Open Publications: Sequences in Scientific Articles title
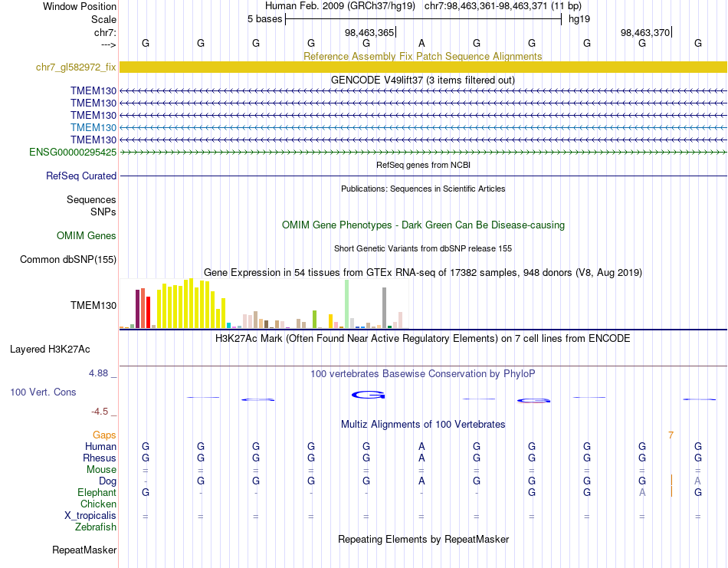Screen dimensions: 728x568 pyautogui.click(x=423, y=189)
